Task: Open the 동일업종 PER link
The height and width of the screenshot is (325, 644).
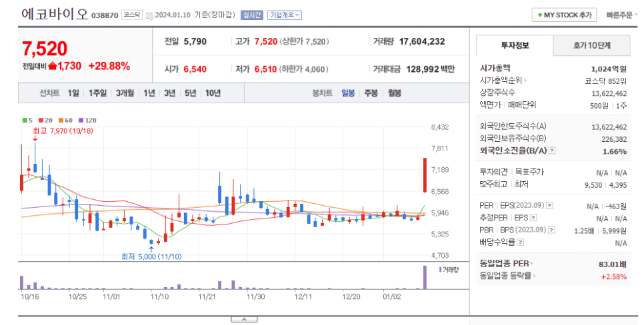Action: point(506,264)
